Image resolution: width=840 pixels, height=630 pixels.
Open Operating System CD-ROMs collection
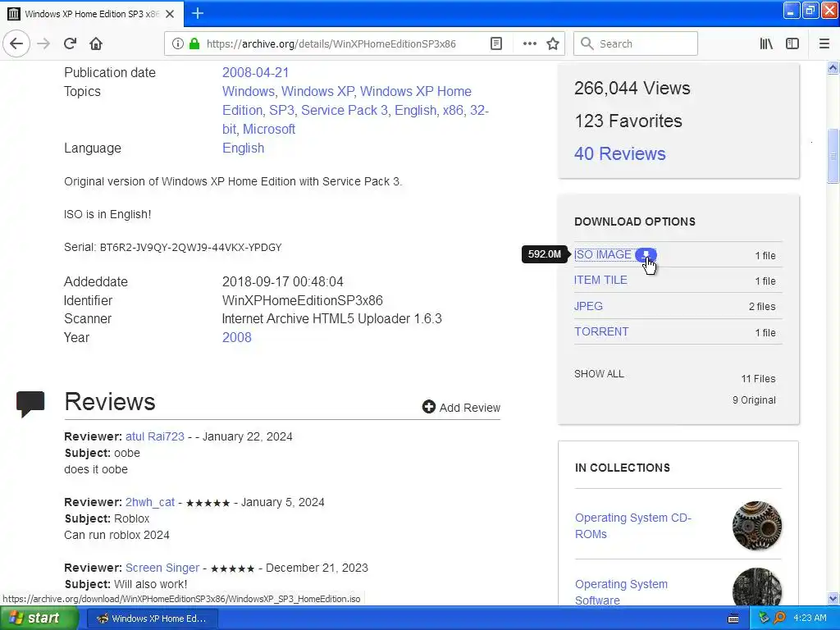(632, 526)
